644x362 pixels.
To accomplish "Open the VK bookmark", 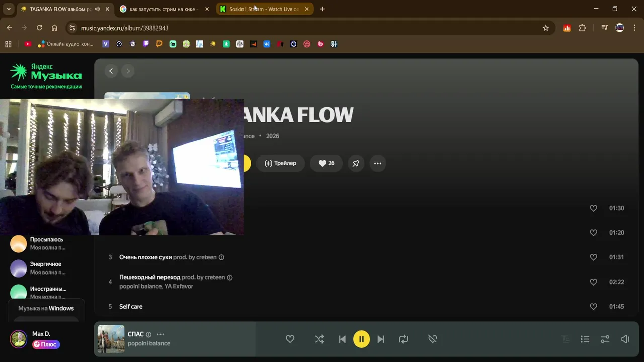I will coord(267,44).
